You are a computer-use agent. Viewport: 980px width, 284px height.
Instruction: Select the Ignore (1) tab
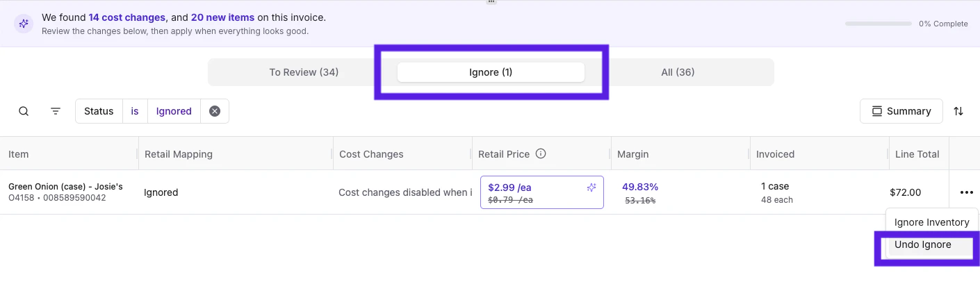(x=491, y=72)
